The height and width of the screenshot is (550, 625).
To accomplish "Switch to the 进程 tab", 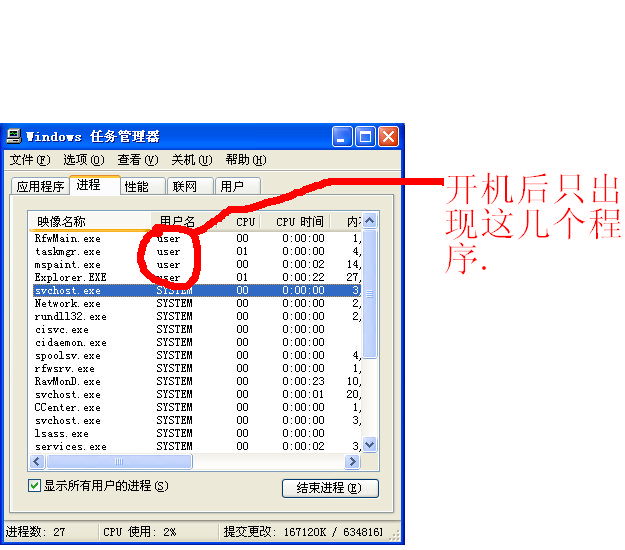I will click(x=95, y=185).
